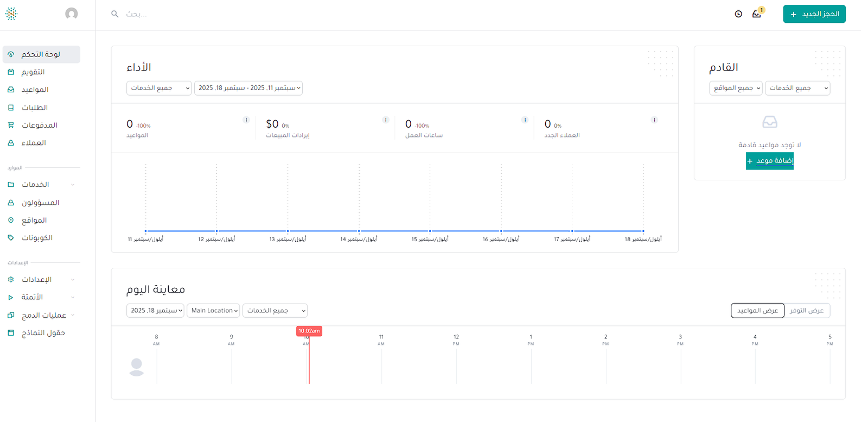Click الحجز الجديد button
The image size is (868, 422).
(814, 14)
